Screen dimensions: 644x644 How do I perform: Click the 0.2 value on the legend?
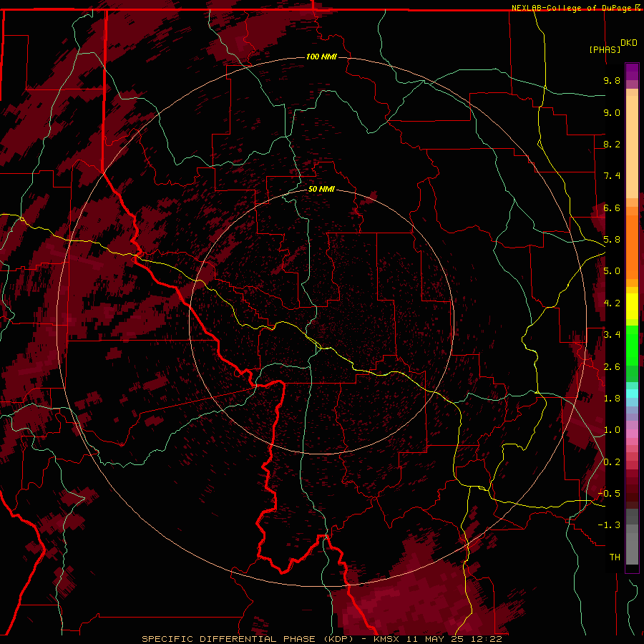[612, 462]
